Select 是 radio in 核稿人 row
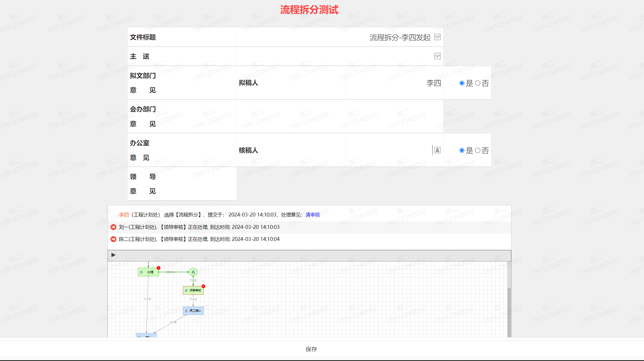This screenshot has height=361, width=644. 462,151
